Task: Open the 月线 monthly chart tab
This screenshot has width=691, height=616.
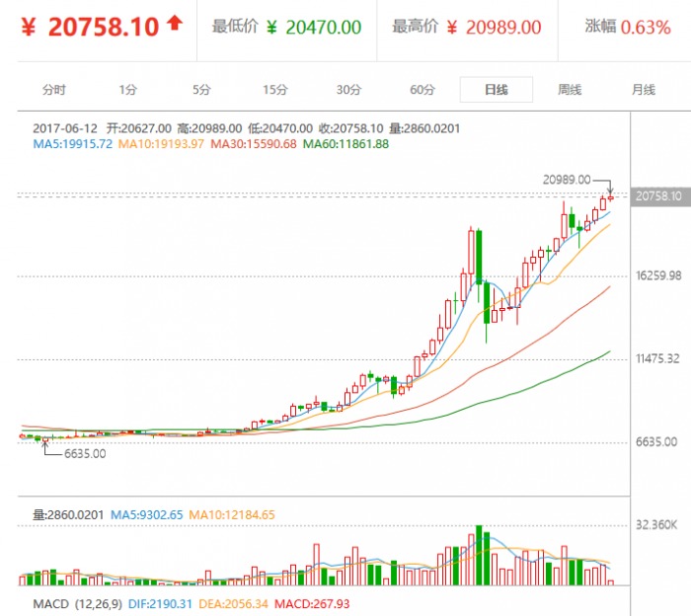Action: (643, 90)
